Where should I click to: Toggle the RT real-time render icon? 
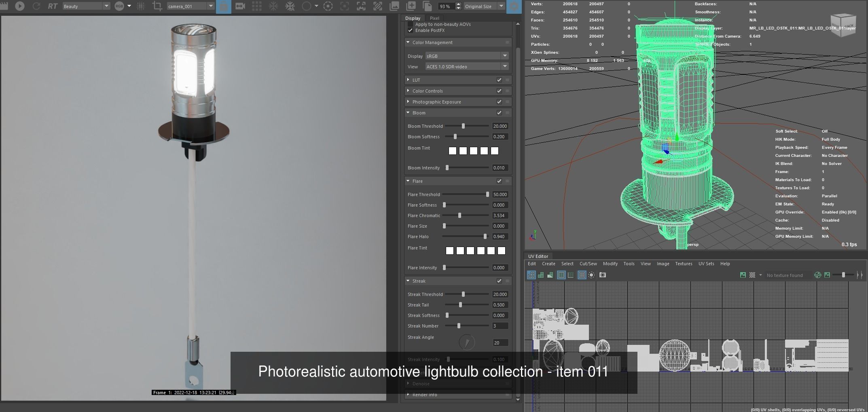[53, 6]
